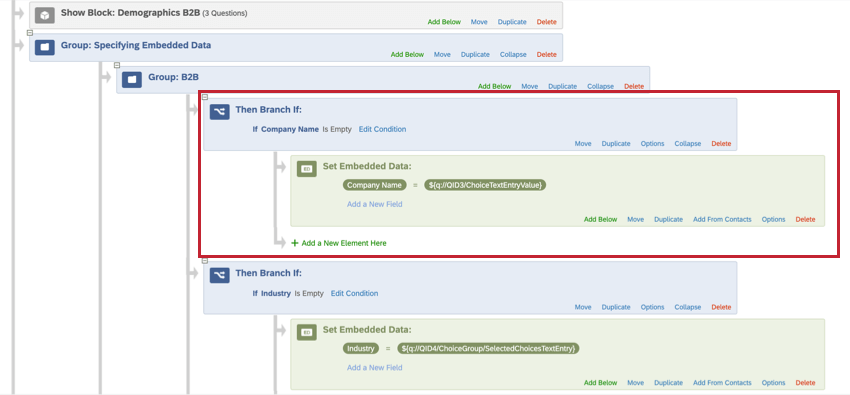This screenshot has width=850, height=395.
Task: Add From Contacts in Company Name element
Action: [722, 219]
